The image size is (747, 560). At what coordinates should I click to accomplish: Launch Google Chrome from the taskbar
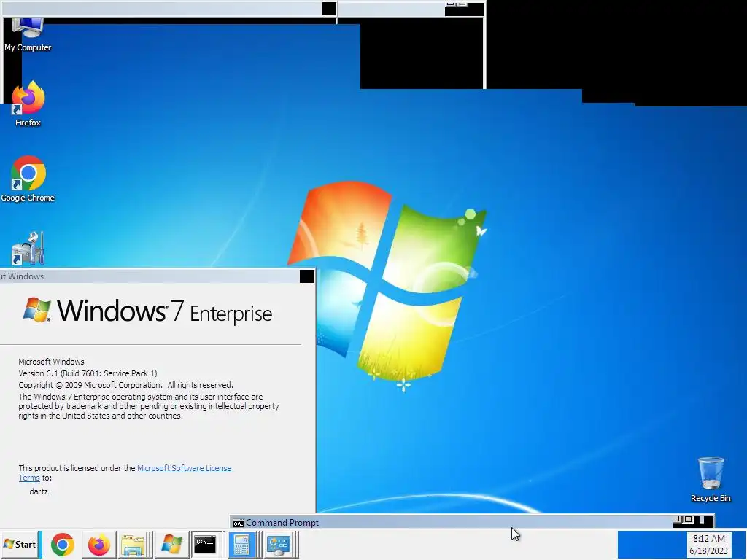tap(63, 545)
